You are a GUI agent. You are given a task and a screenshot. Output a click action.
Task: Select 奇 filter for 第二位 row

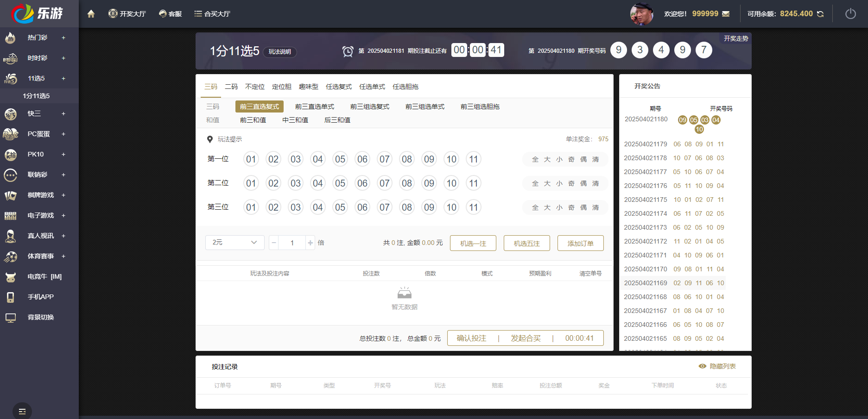[571, 183]
